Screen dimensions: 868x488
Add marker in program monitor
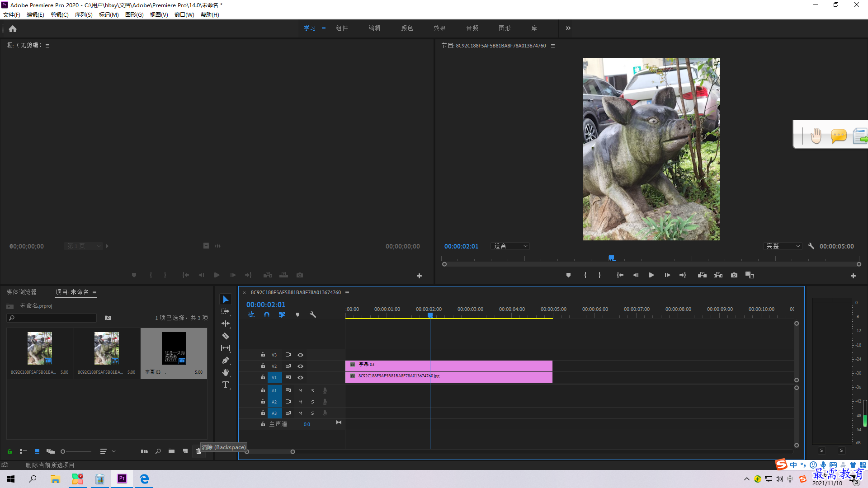coord(568,275)
